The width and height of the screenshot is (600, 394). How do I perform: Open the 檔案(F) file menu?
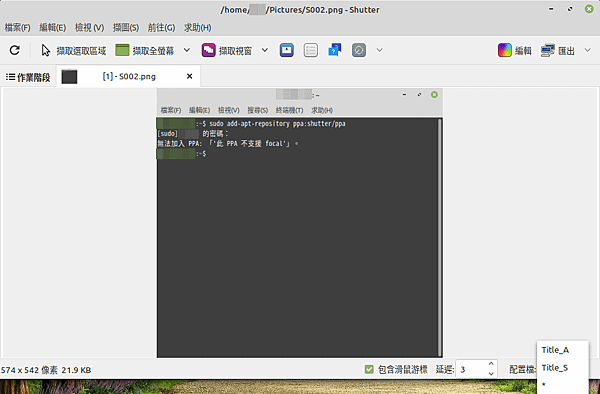17,28
